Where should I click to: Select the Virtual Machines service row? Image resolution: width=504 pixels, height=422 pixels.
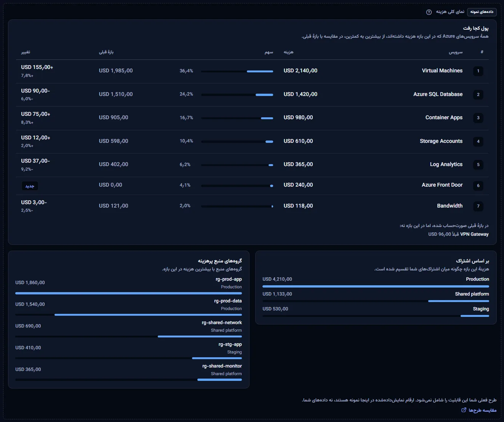click(x=252, y=71)
